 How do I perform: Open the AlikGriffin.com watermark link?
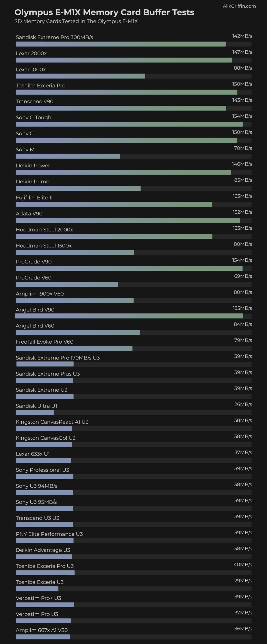(239, 6)
